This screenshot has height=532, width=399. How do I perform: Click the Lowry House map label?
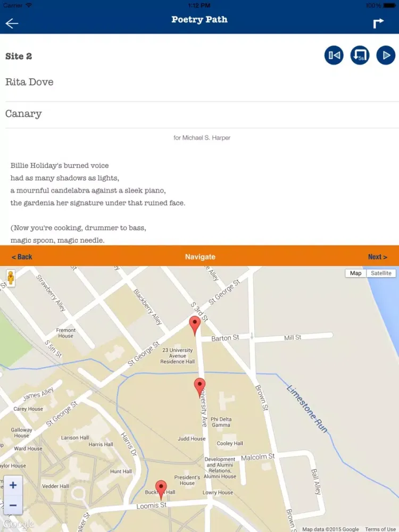[218, 493]
